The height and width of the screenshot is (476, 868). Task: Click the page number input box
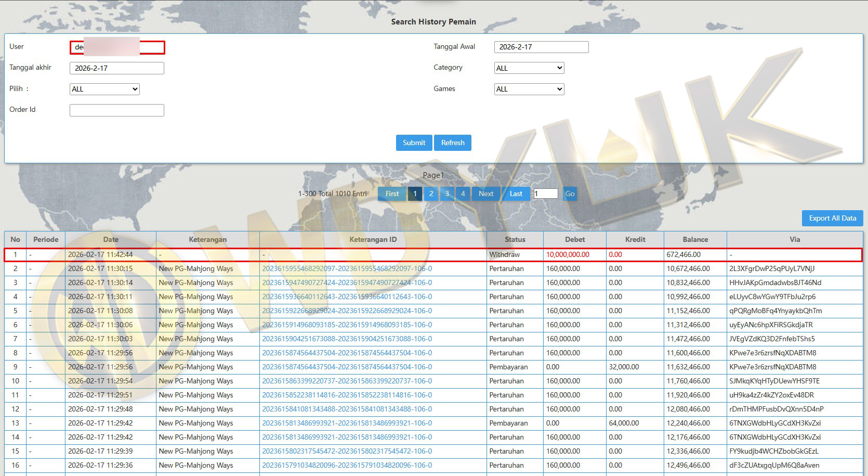pyautogui.click(x=545, y=194)
